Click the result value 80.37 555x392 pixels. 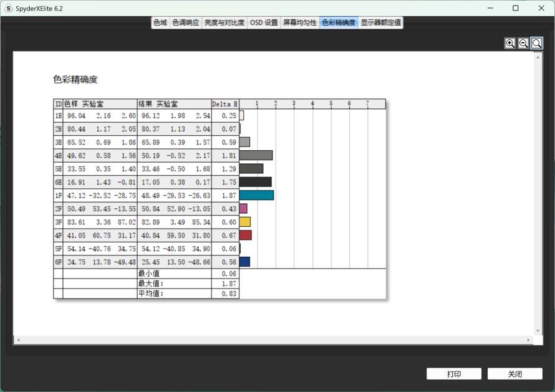pyautogui.click(x=150, y=129)
